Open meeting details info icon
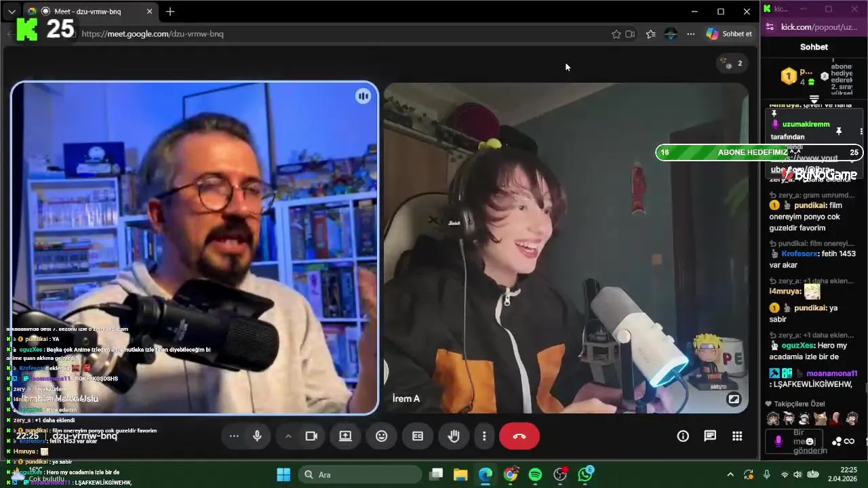Screen dimensions: 868x488 coord(683,436)
